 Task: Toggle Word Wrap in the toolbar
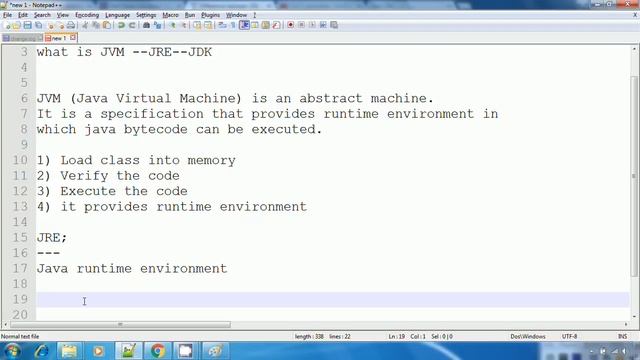pyautogui.click(x=222, y=25)
